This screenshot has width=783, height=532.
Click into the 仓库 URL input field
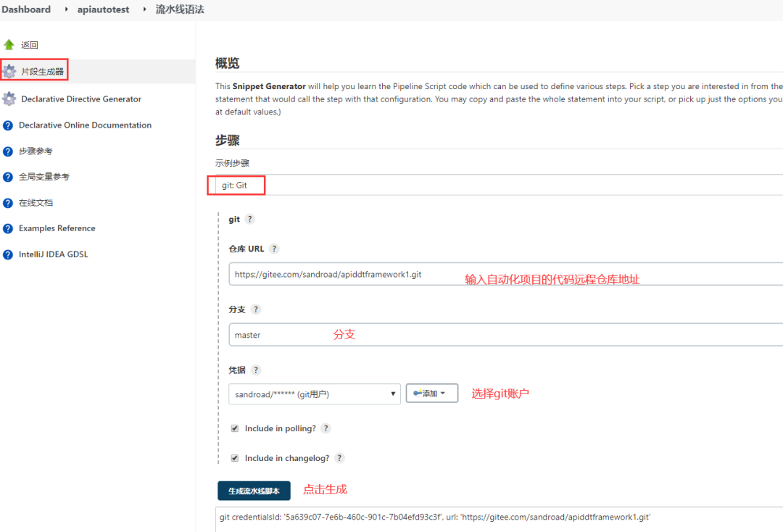tap(506, 274)
